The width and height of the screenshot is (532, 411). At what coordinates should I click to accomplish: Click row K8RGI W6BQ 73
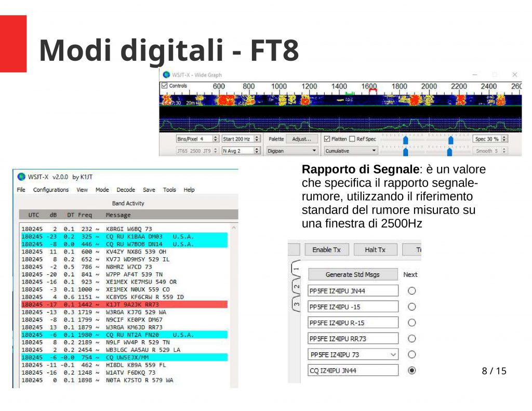tap(124, 229)
